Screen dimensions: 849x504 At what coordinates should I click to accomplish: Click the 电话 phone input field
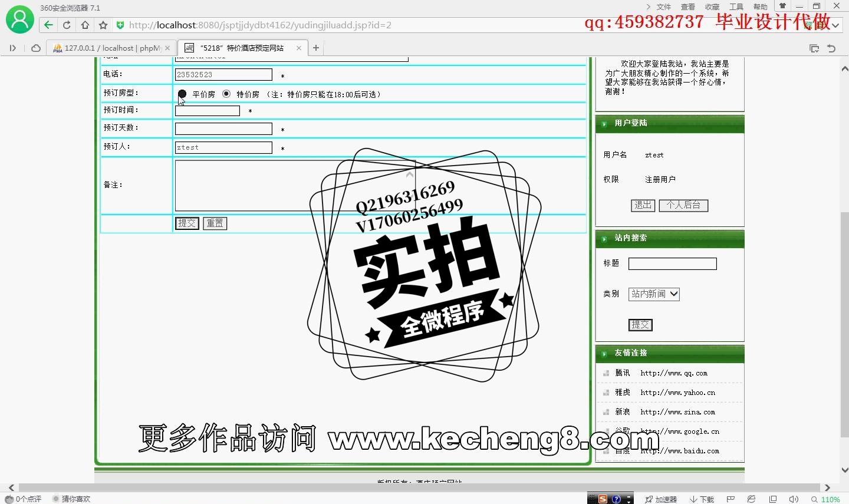point(223,74)
